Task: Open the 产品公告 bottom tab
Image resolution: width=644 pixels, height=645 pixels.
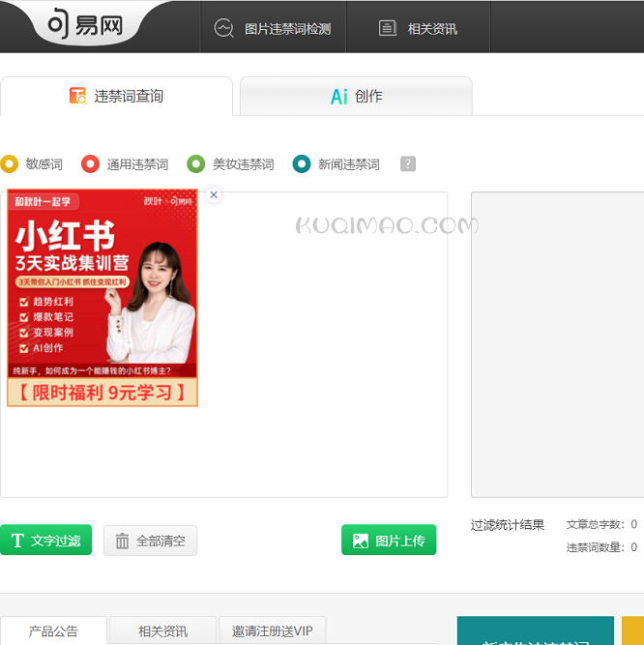Action: (53, 630)
